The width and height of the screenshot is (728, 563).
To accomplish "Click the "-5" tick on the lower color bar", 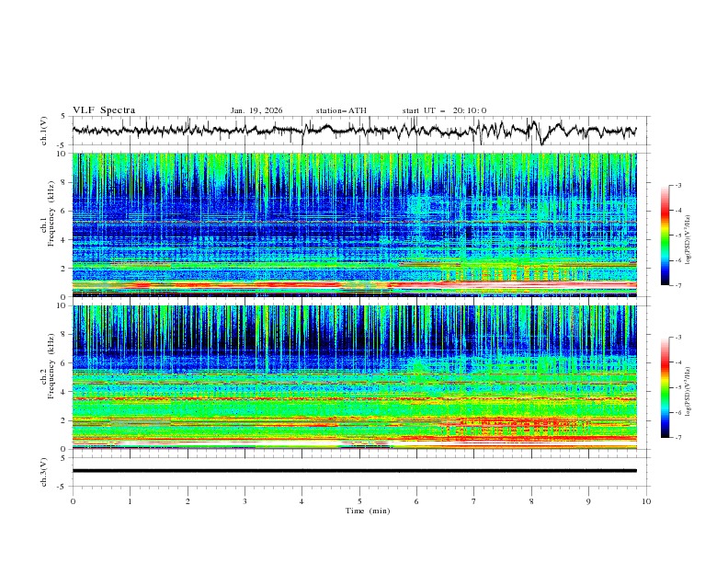I will coord(678,387).
